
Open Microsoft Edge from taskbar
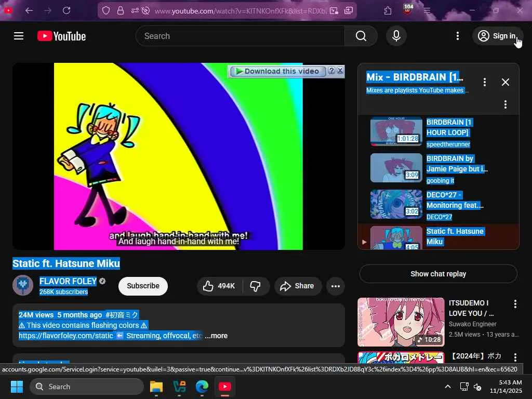tap(202, 387)
